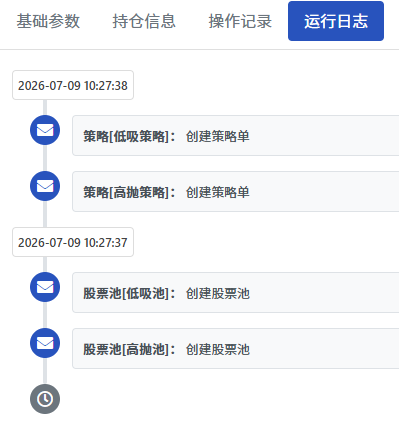Click the active 运行日志 tab
Image resolution: width=399 pixels, height=425 pixels.
pyautogui.click(x=336, y=21)
